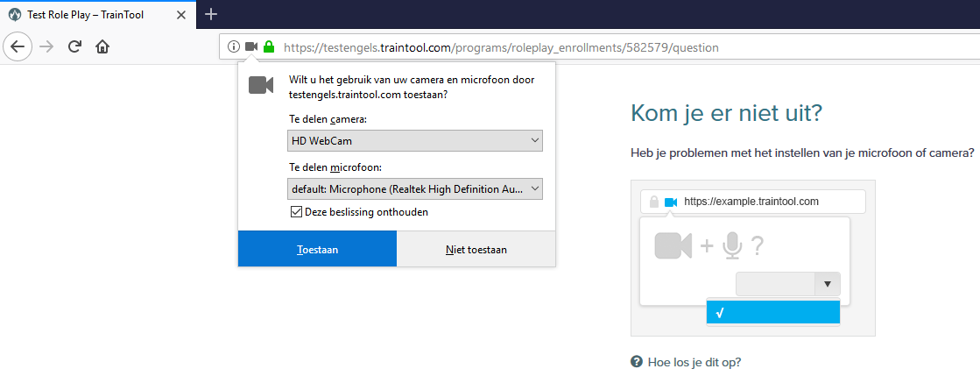Click the camera permission icon in address bar
The image size is (980, 376).
[251, 46]
